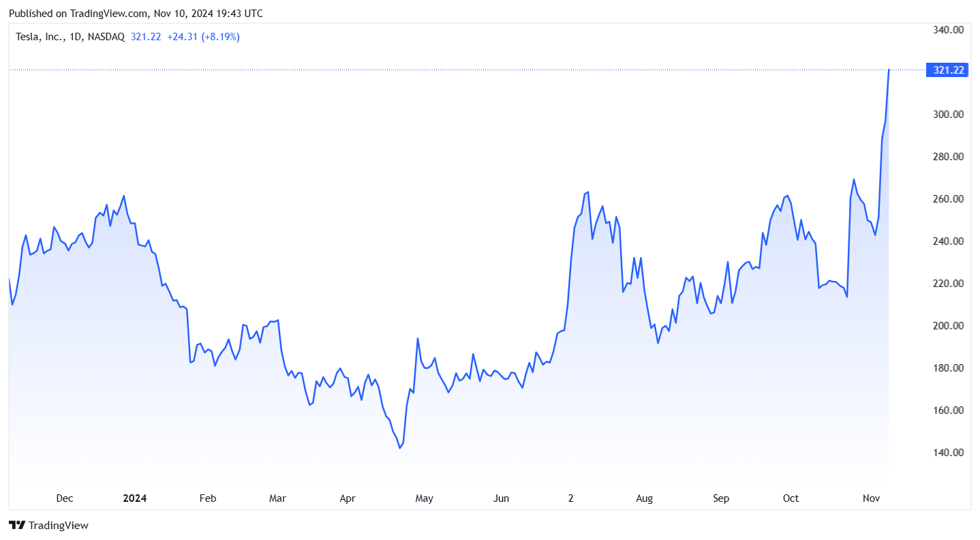Click the 140.00 price axis label
The image size is (980, 540).
tap(948, 453)
